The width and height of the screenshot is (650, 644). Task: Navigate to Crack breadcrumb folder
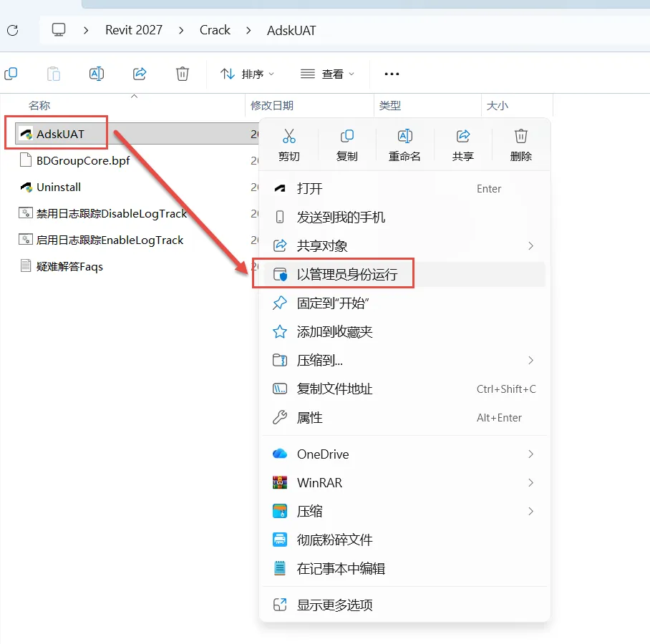[215, 30]
